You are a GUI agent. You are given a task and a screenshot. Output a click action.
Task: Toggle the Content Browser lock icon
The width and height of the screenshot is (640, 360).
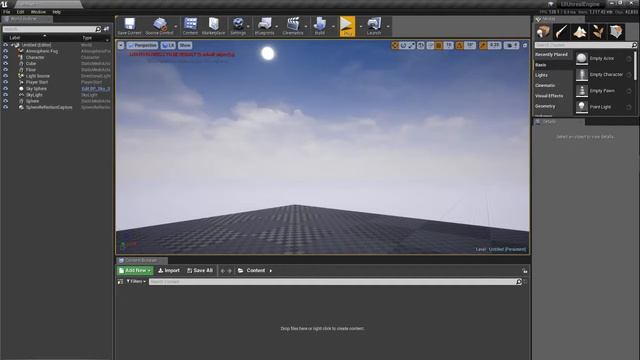click(525, 271)
